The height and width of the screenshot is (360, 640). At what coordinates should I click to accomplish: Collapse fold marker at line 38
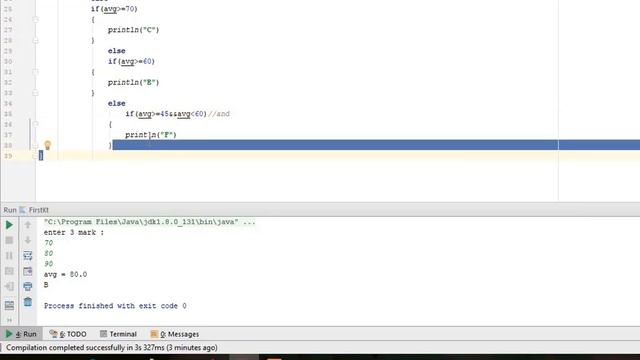click(36, 145)
